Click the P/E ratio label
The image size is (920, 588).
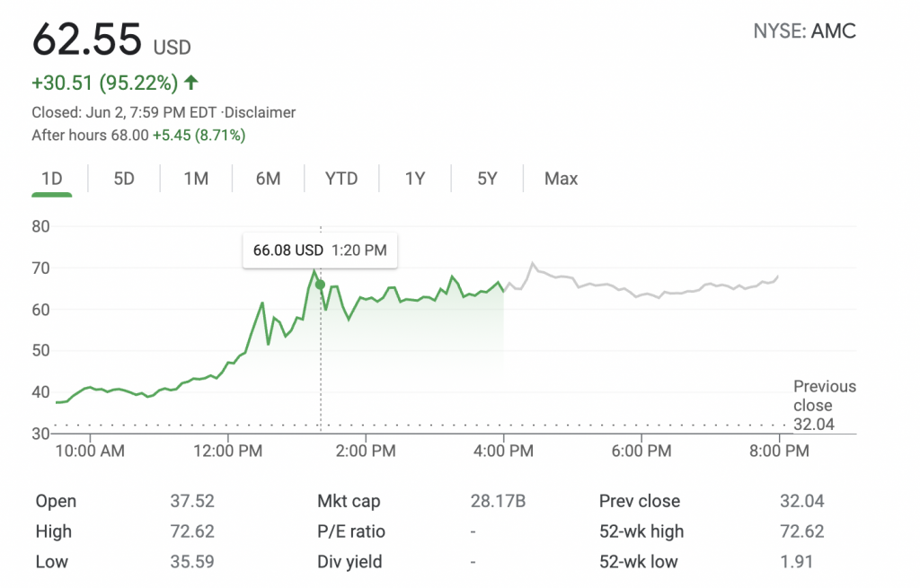click(x=351, y=531)
